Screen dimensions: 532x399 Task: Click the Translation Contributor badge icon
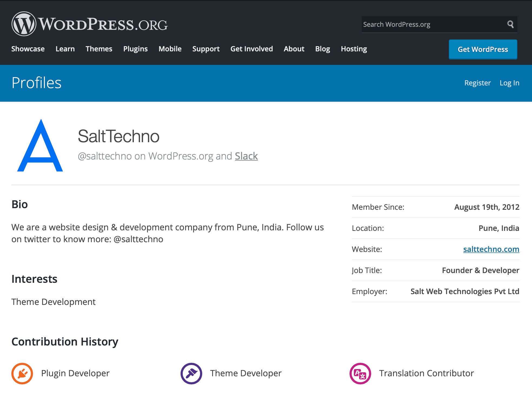click(360, 373)
